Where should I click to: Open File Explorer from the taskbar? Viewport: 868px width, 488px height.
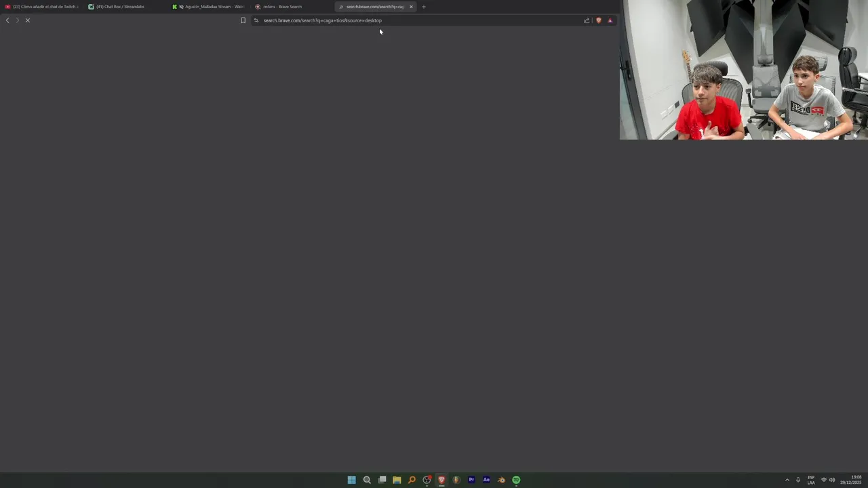click(x=397, y=480)
